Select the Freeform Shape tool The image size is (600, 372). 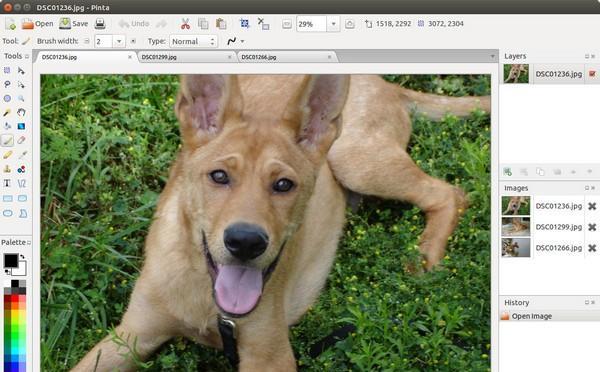pyautogui.click(x=23, y=213)
